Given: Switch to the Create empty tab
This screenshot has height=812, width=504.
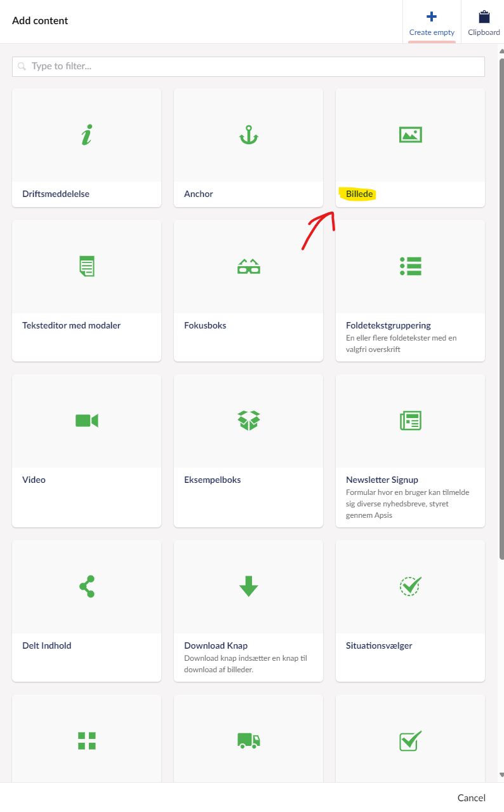Looking at the screenshot, I should 432,22.
